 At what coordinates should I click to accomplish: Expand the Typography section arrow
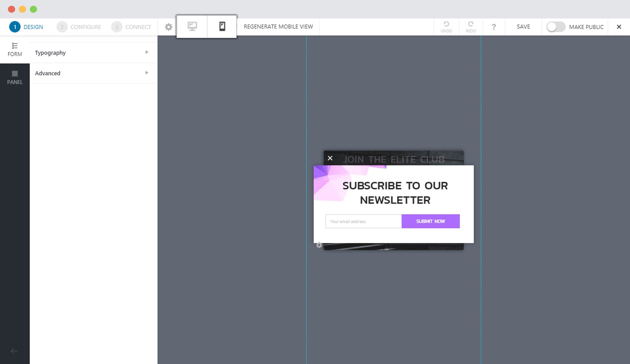147,52
